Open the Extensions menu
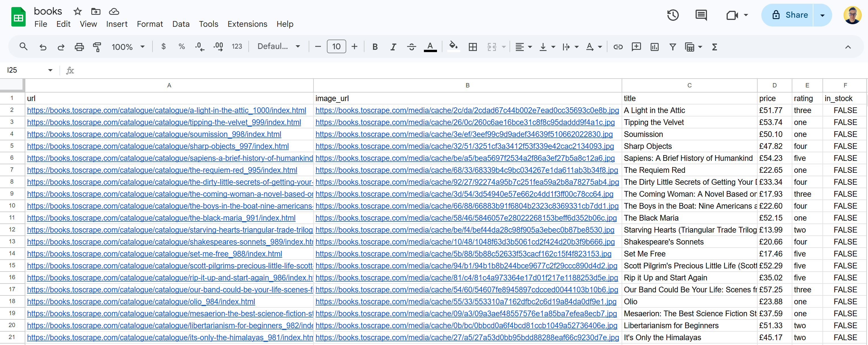868x345 pixels. (x=247, y=24)
